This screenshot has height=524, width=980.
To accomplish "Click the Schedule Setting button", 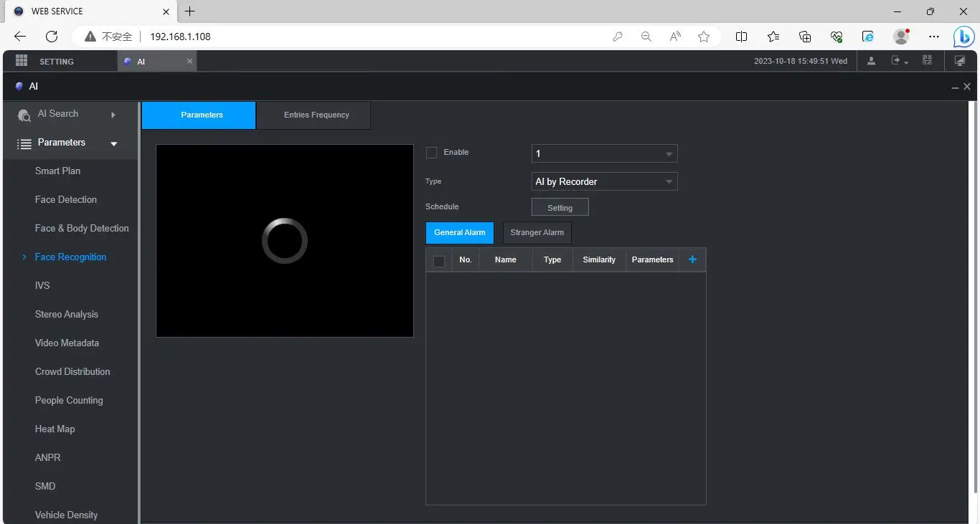I will pos(560,208).
